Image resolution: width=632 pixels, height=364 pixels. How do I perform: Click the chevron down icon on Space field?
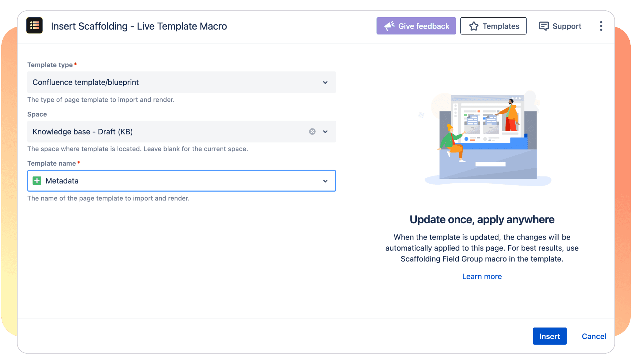point(325,131)
